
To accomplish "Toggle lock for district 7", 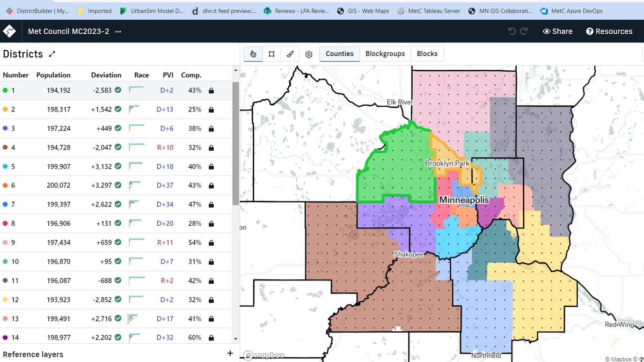I will point(211,205).
